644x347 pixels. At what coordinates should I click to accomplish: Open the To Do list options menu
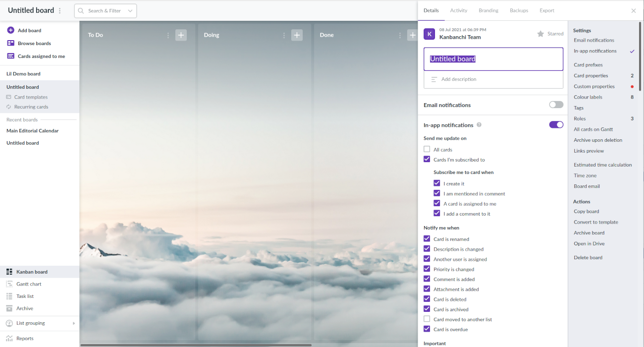[168, 35]
